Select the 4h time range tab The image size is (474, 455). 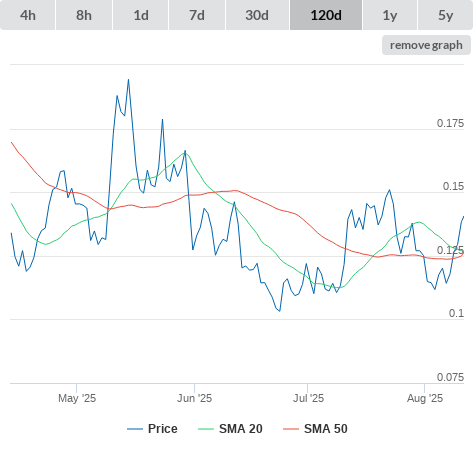pos(28,15)
